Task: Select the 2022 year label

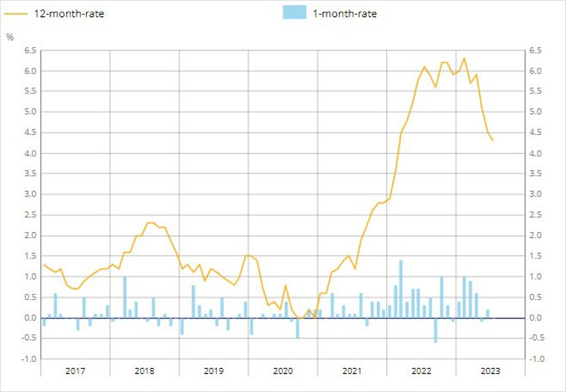Action: pyautogui.click(x=421, y=371)
